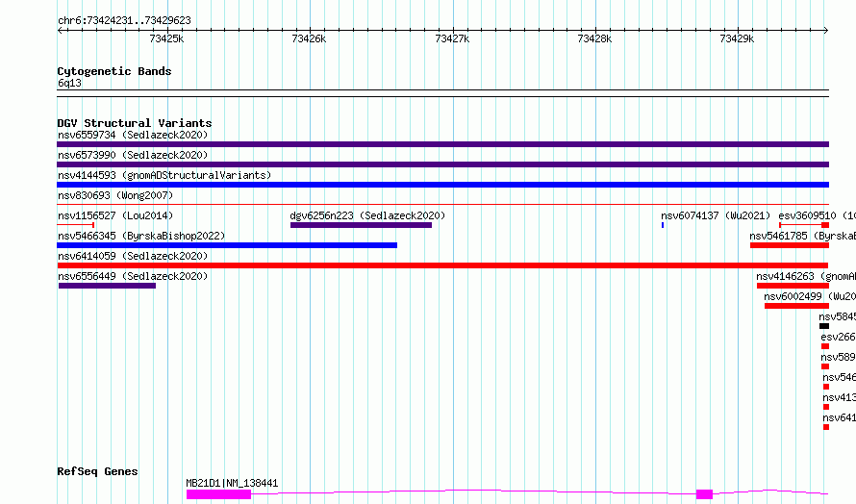
Task: Click the 73425k ruler tick label
Action: (166, 38)
